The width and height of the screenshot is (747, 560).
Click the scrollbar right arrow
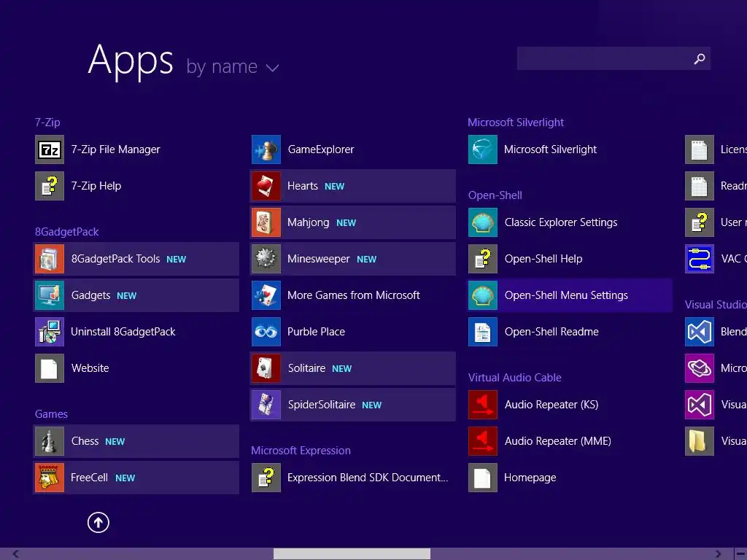point(718,554)
